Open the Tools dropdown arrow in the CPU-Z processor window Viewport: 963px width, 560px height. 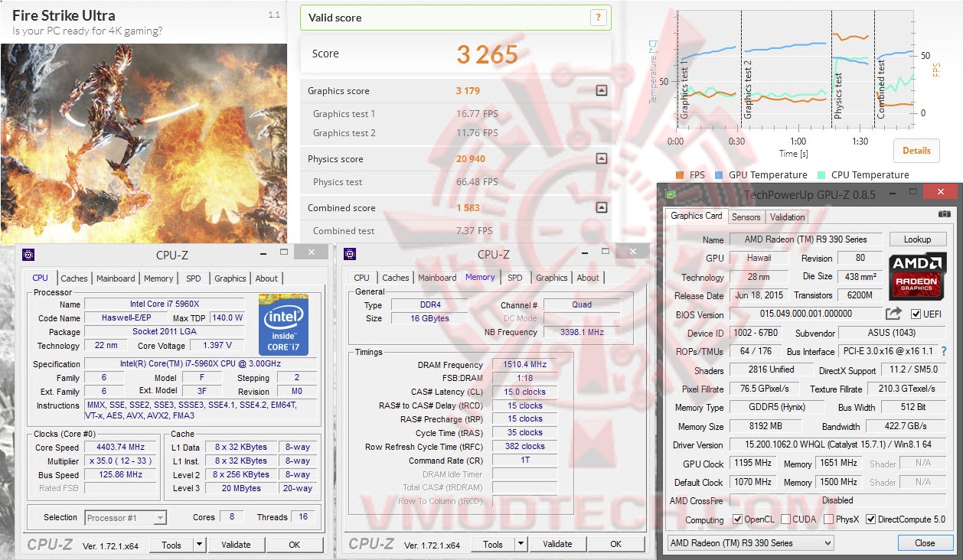(x=199, y=545)
